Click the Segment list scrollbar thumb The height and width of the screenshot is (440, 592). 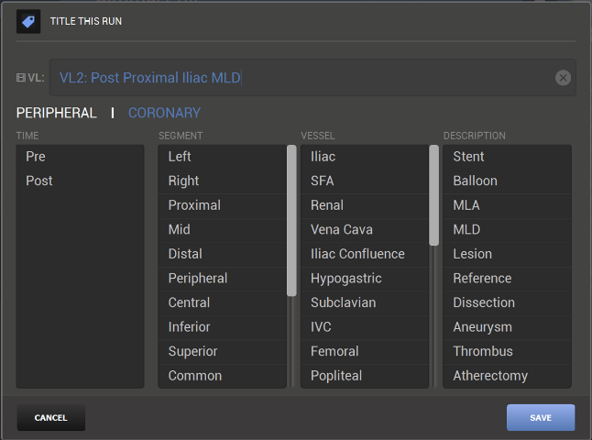click(291, 221)
